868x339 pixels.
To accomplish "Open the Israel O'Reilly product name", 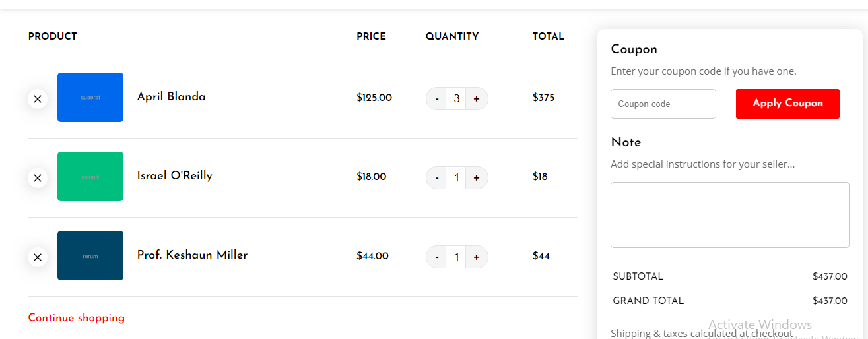I will tap(175, 175).
